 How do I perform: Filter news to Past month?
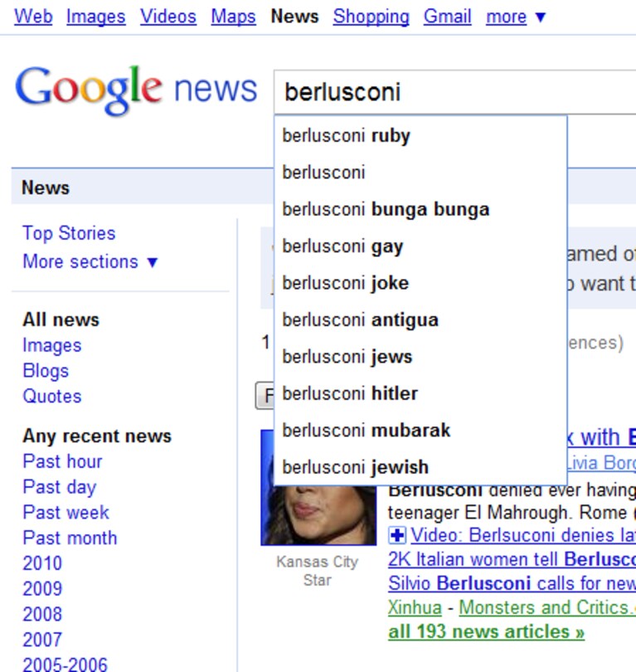(x=70, y=538)
